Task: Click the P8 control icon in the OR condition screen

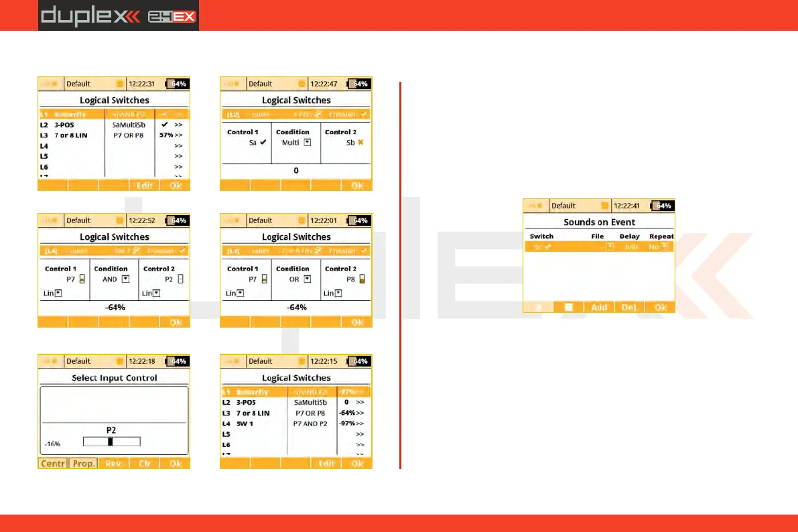Action: 362,279
